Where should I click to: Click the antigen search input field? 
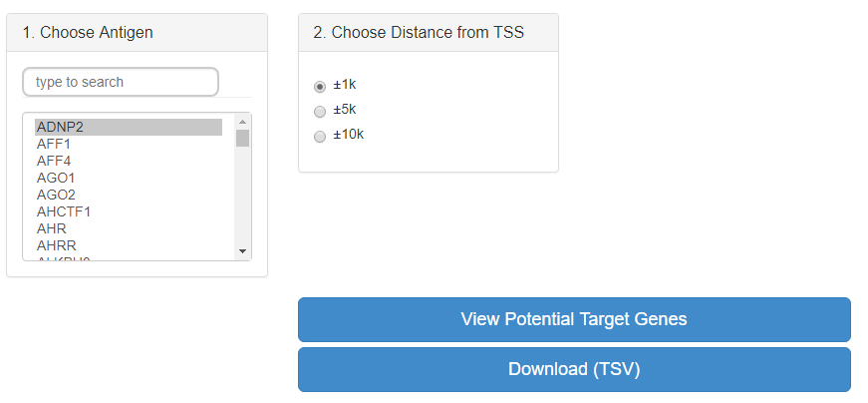(121, 82)
